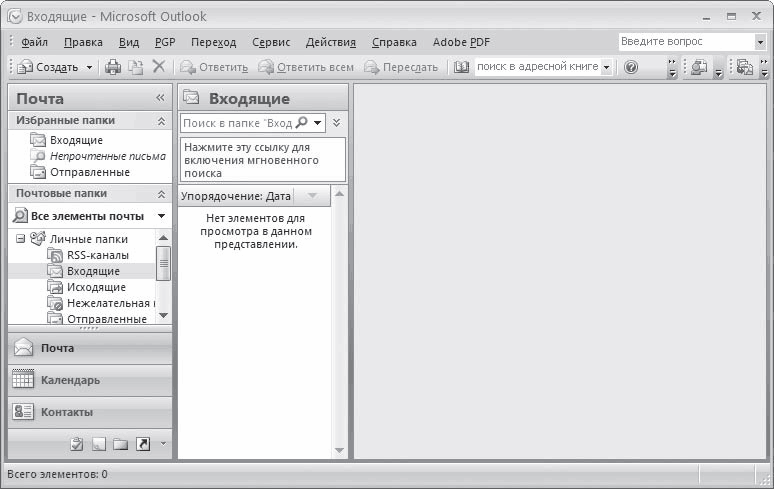
Task: Expand the Все элементы почты dropdown
Action: click(161, 216)
